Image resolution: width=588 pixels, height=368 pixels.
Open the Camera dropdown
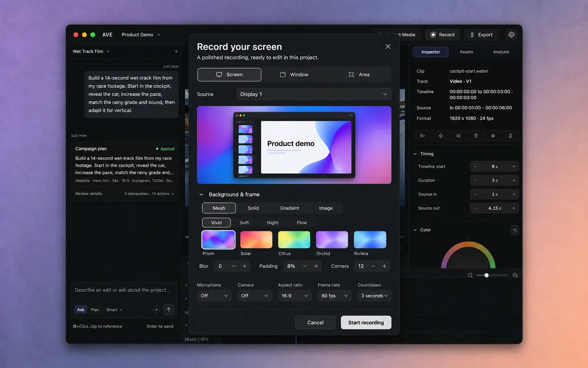point(255,296)
